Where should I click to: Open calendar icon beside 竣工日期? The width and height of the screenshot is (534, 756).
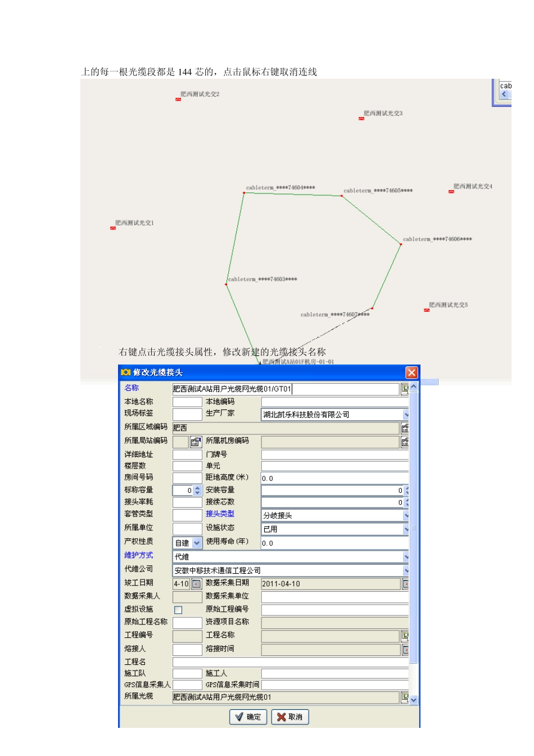[196, 584]
